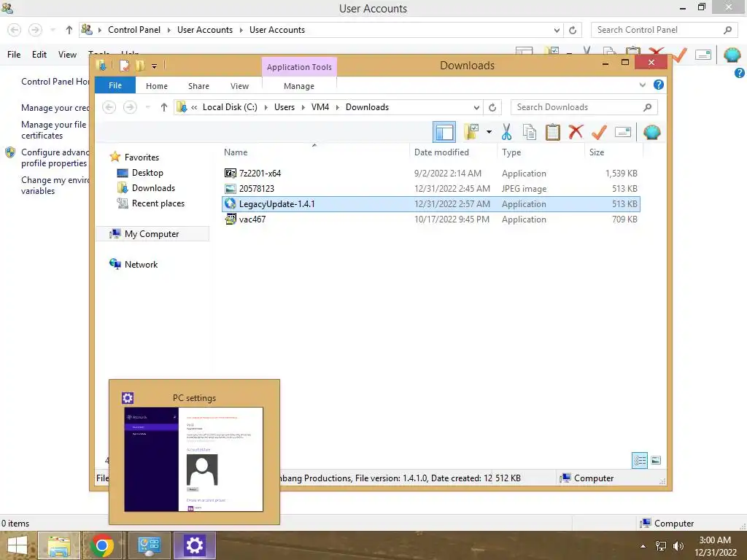Expand the arrow after VM4 in breadcrumb
The image size is (747, 560).
point(337,107)
